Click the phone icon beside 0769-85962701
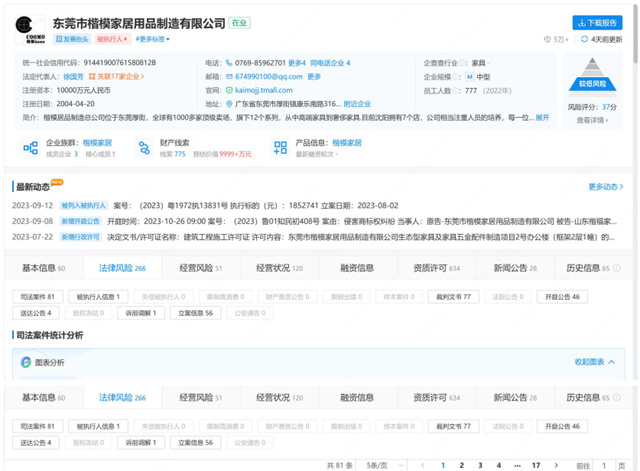This screenshot has width=640, height=471. pyautogui.click(x=229, y=63)
